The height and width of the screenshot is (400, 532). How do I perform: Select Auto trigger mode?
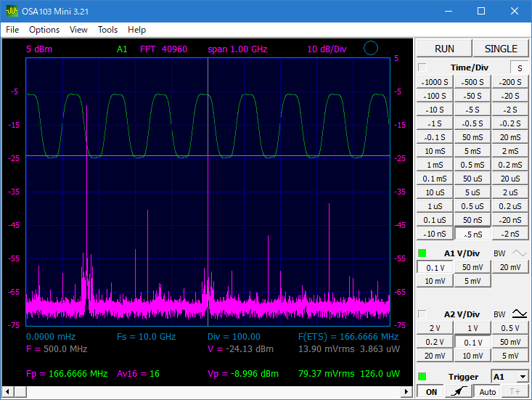click(x=487, y=391)
